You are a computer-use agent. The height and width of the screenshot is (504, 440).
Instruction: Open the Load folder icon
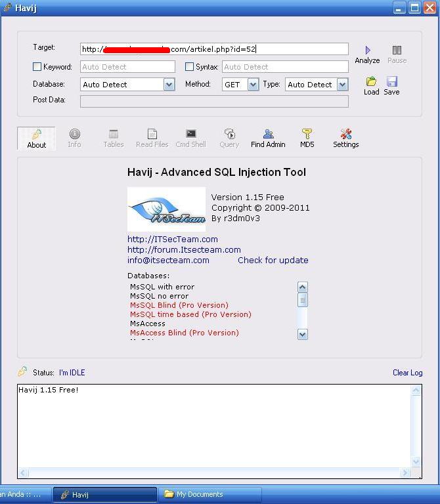[371, 81]
